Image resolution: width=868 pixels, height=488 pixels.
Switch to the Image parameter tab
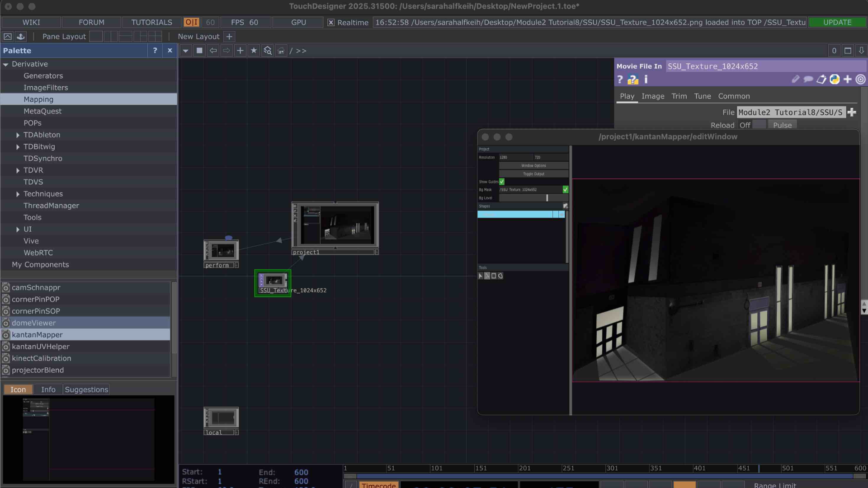[653, 96]
